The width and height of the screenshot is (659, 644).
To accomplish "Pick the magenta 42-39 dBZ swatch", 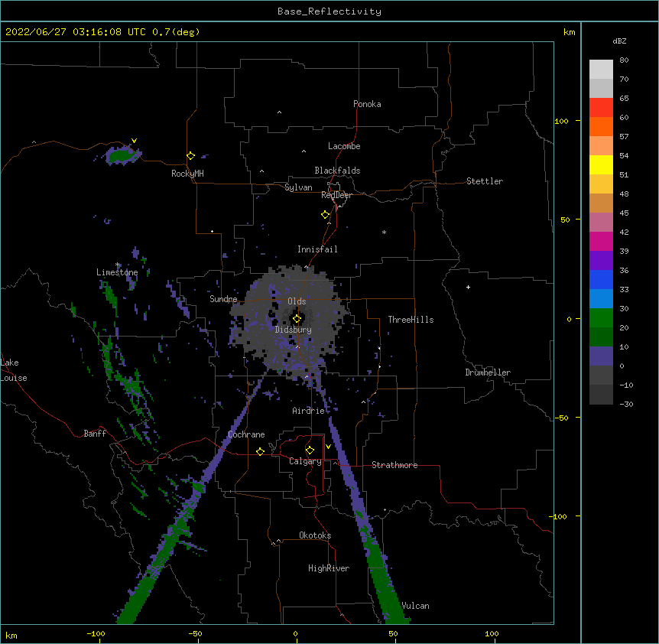I will click(601, 241).
